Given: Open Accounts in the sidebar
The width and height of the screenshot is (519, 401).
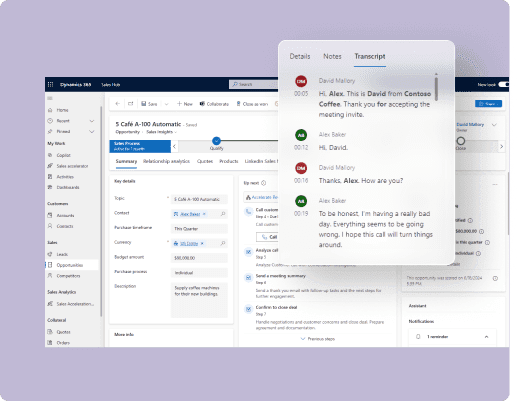Looking at the screenshot, I should click(65, 215).
